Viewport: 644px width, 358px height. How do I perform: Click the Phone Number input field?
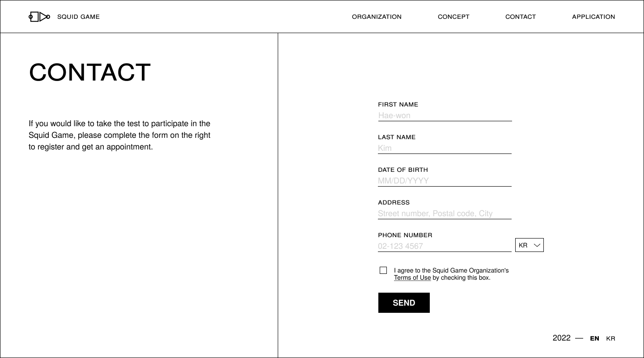coord(445,246)
